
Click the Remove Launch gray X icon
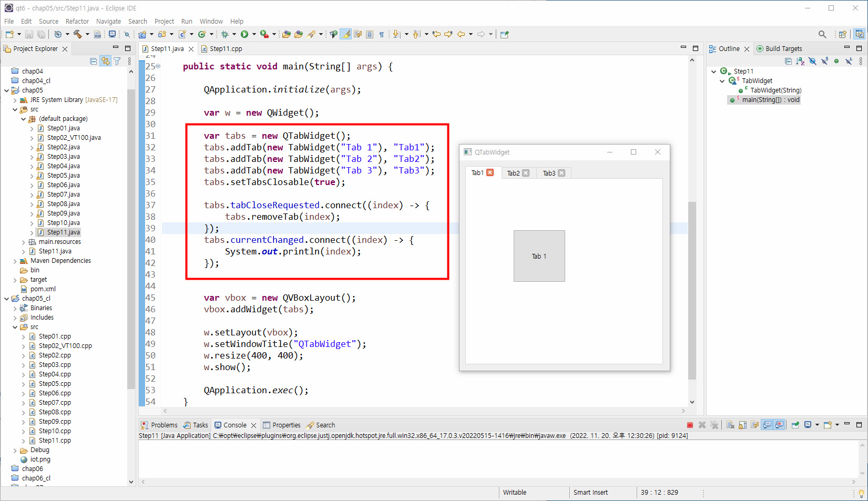pos(702,425)
